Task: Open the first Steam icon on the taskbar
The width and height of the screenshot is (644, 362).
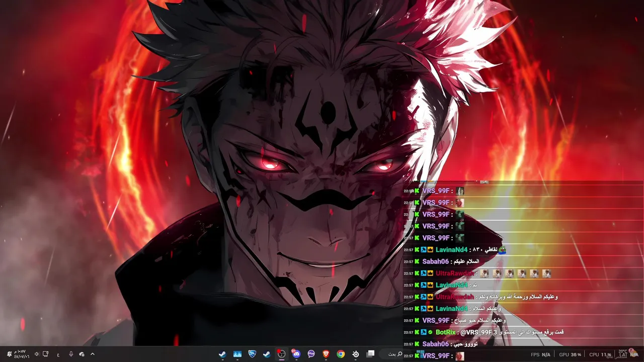Action: pyautogui.click(x=222, y=354)
